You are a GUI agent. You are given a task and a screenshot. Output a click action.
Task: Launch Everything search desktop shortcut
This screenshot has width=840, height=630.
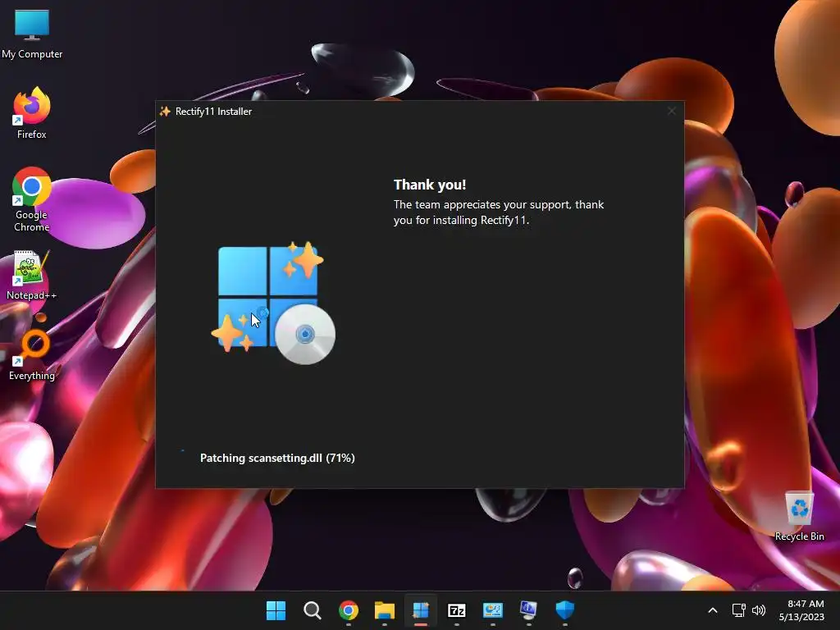click(x=32, y=354)
